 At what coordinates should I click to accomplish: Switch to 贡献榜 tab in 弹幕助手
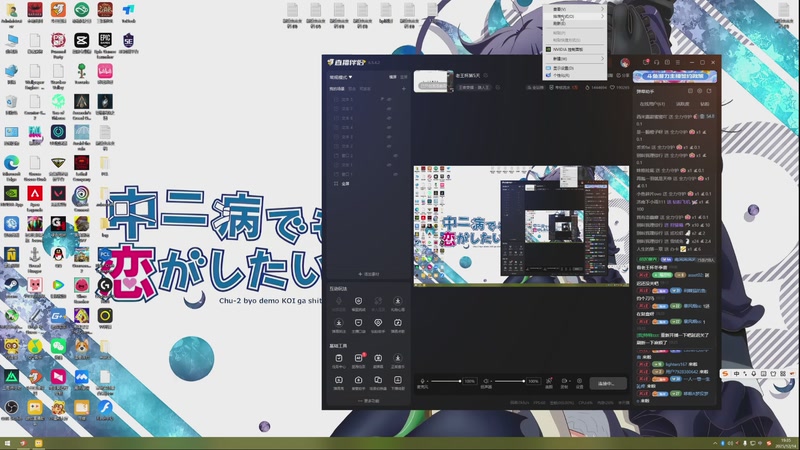[x=683, y=104]
